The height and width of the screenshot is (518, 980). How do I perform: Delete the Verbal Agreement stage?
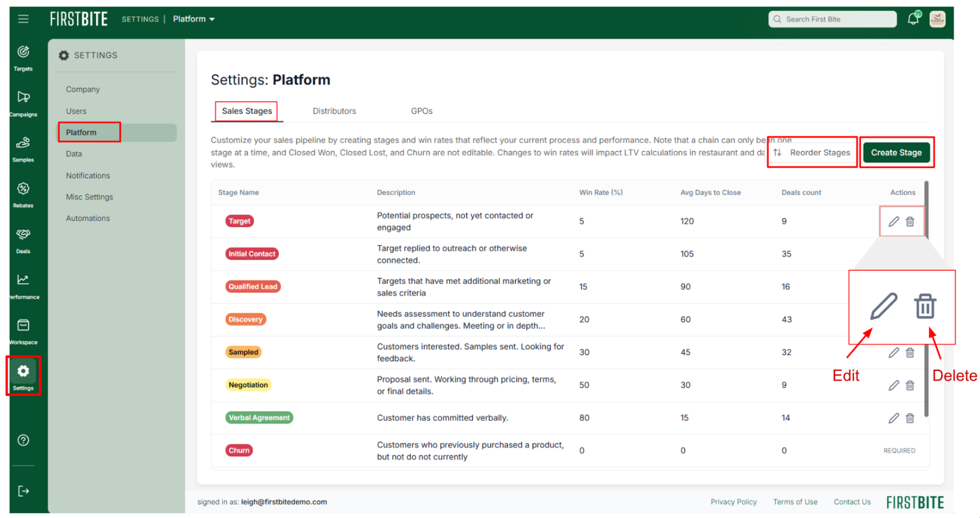pos(910,418)
